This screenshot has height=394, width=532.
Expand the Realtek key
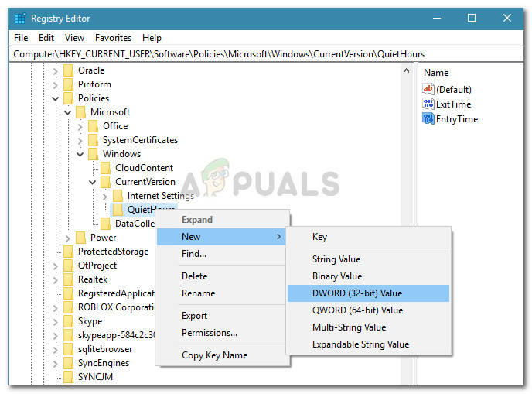click(56, 280)
